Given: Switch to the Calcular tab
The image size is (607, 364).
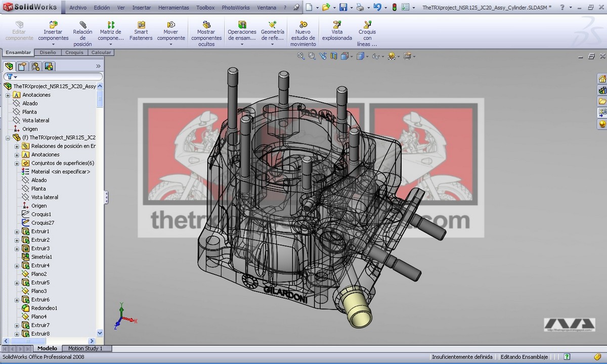Looking at the screenshot, I should click(101, 53).
